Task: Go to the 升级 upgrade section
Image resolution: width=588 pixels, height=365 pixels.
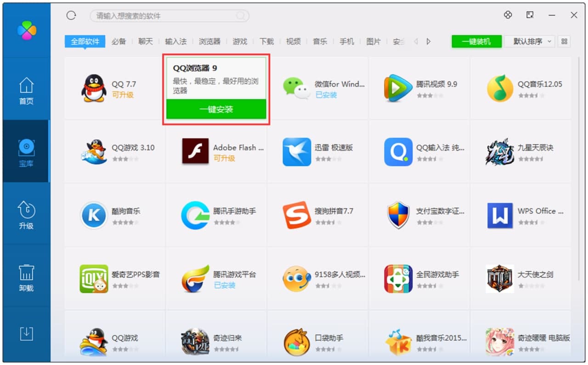Action: point(26,214)
